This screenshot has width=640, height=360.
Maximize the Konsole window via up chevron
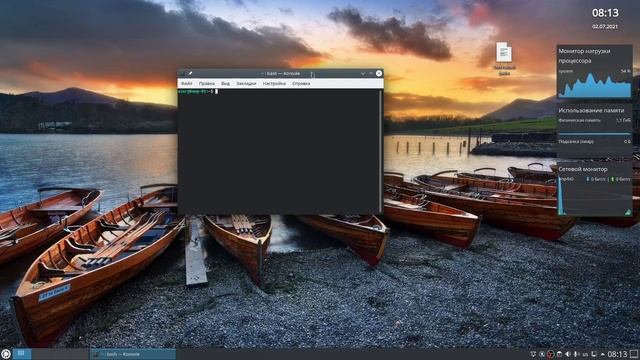(371, 73)
